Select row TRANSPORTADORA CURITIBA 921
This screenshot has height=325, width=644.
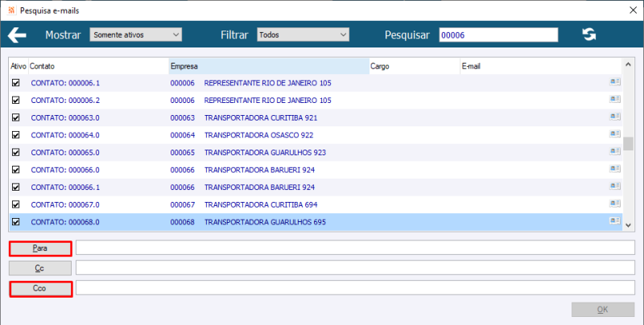(316, 117)
